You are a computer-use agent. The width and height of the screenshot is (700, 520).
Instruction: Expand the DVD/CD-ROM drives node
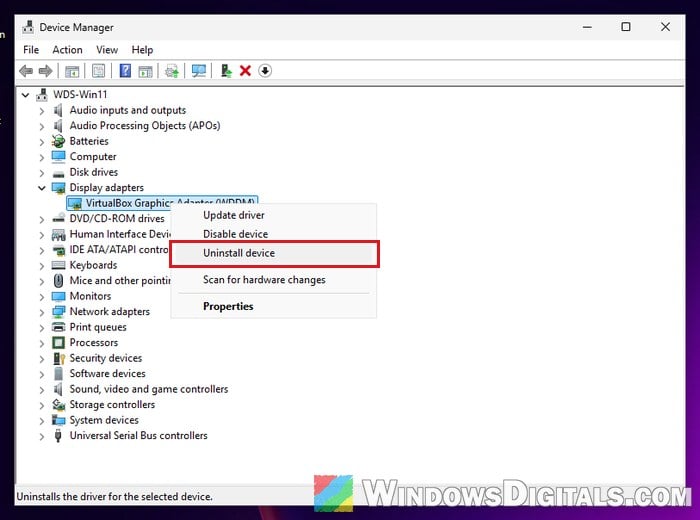coord(42,219)
